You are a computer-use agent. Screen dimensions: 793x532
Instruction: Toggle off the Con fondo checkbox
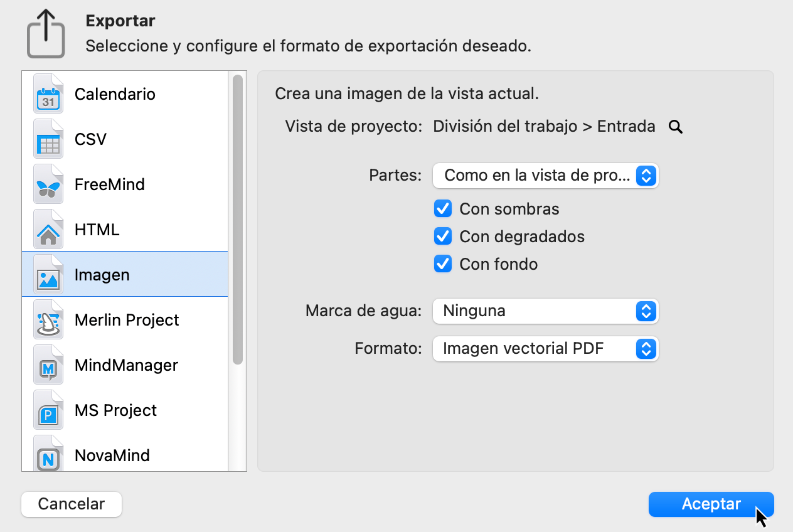[x=443, y=264]
